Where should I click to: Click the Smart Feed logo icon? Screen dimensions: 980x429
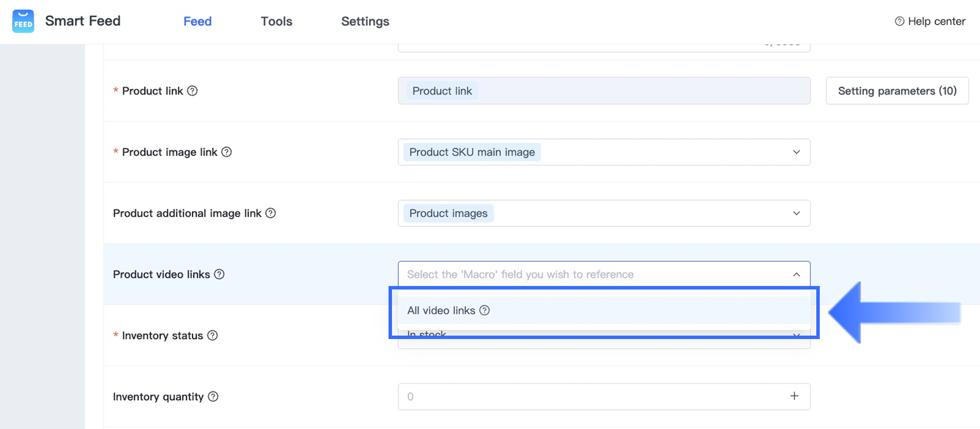click(23, 21)
